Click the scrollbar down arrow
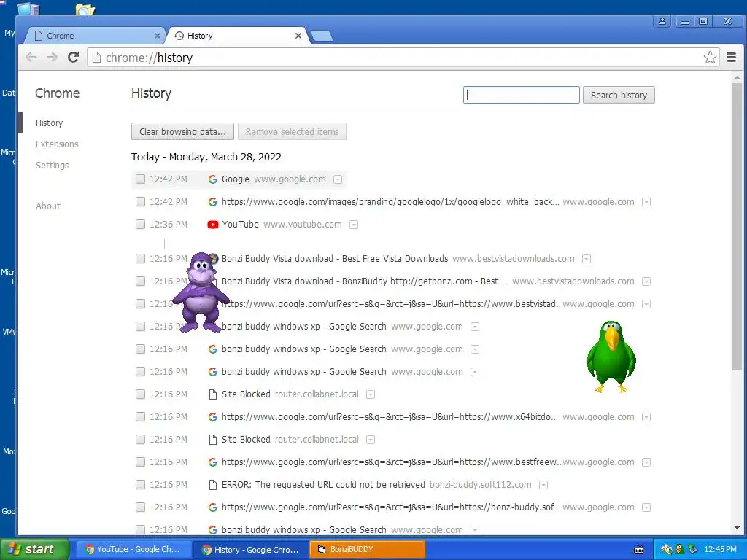The height and width of the screenshot is (560, 747). tap(737, 528)
